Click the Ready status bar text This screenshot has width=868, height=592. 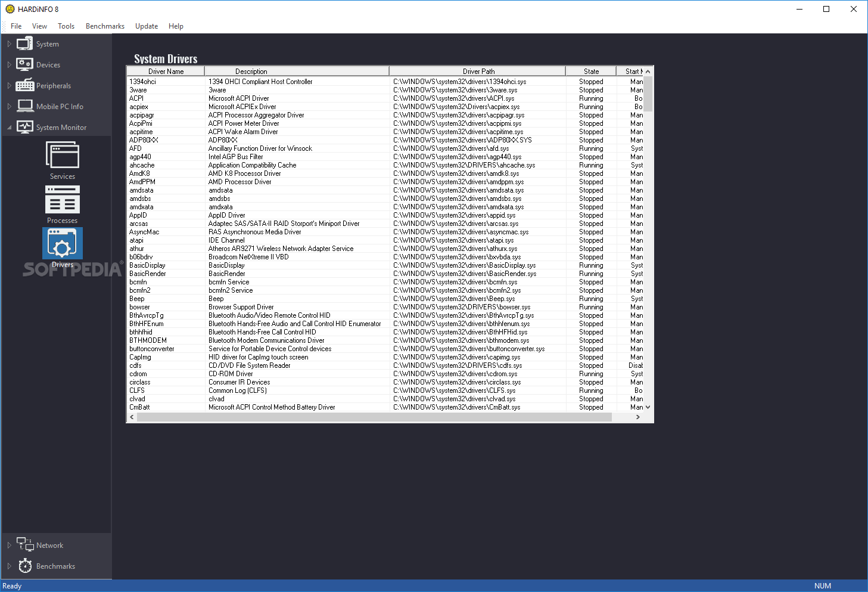pyautogui.click(x=12, y=586)
